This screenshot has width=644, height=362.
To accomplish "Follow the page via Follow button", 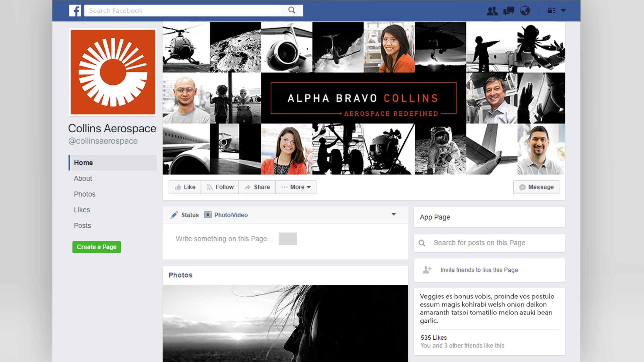I will coord(220,187).
